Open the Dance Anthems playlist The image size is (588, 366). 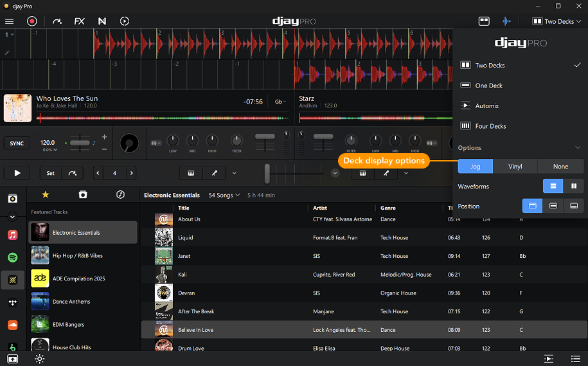tap(83, 302)
